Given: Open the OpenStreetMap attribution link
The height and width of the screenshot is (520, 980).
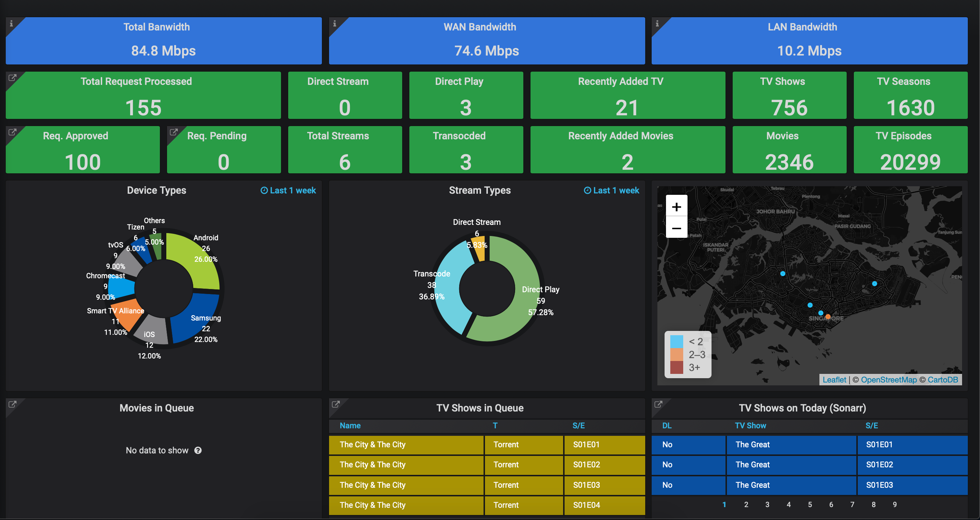Looking at the screenshot, I should pyautogui.click(x=889, y=380).
